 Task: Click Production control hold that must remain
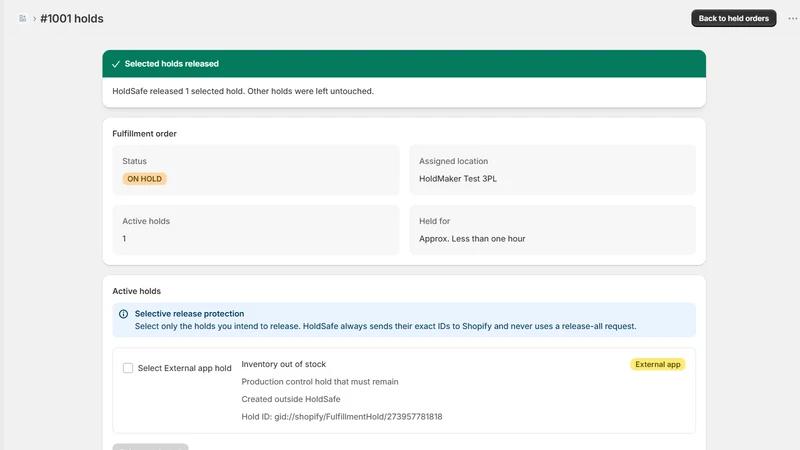click(320, 382)
